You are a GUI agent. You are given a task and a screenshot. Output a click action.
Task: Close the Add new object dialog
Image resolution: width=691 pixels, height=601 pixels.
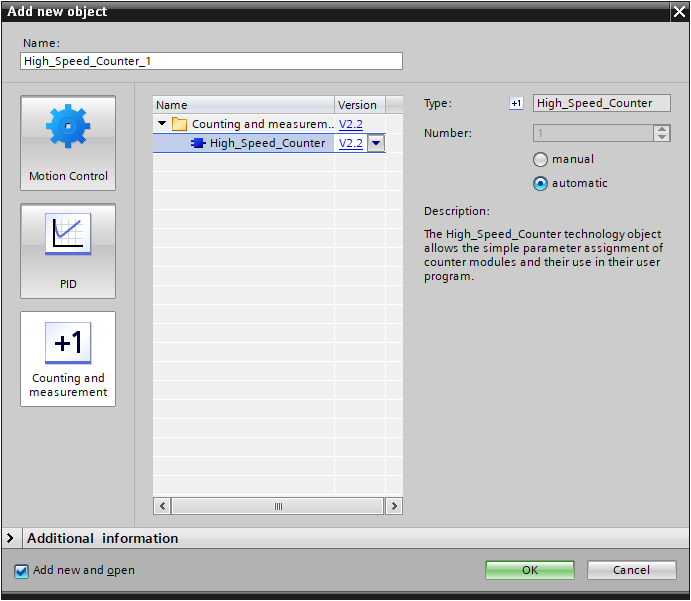click(679, 11)
